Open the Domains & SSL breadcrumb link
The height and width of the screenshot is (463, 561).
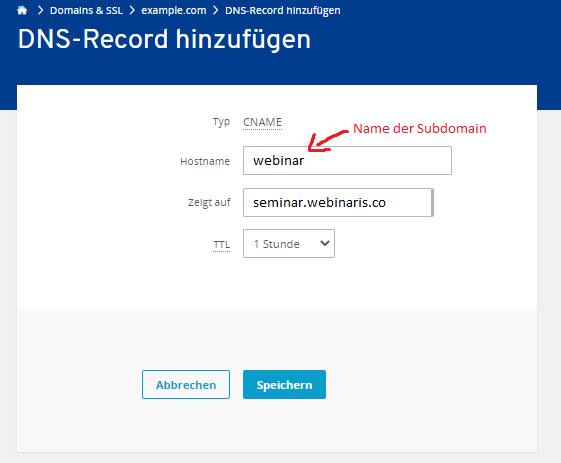(x=86, y=10)
